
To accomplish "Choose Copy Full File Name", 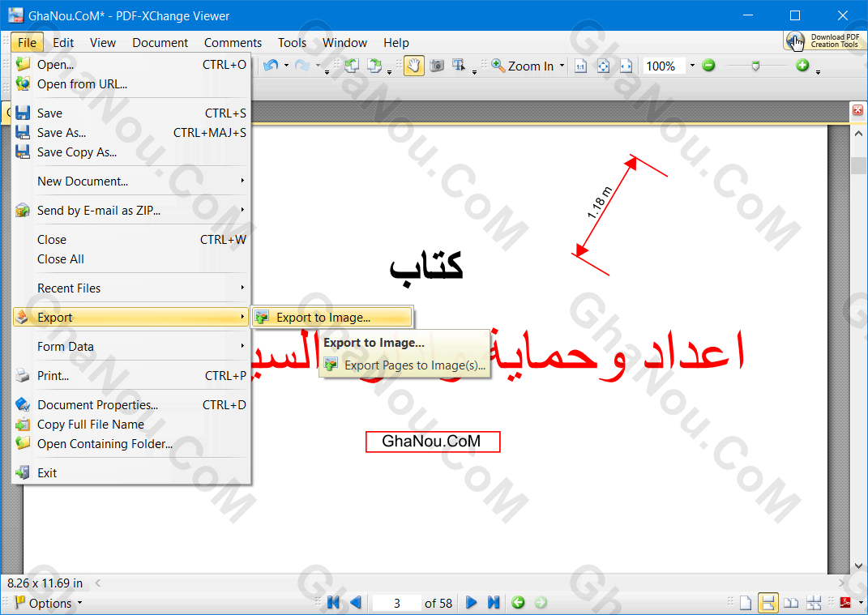I will [131, 425].
